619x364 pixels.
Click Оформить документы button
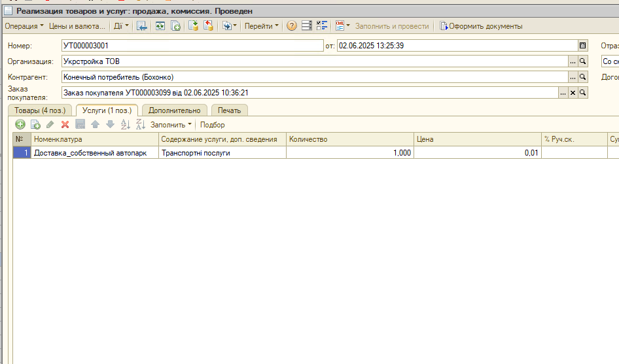click(x=481, y=26)
